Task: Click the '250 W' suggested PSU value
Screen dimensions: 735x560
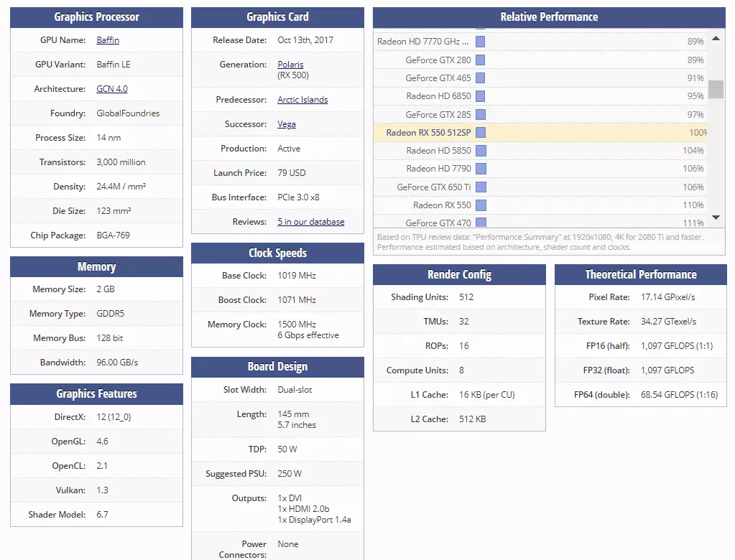Action: 290,474
